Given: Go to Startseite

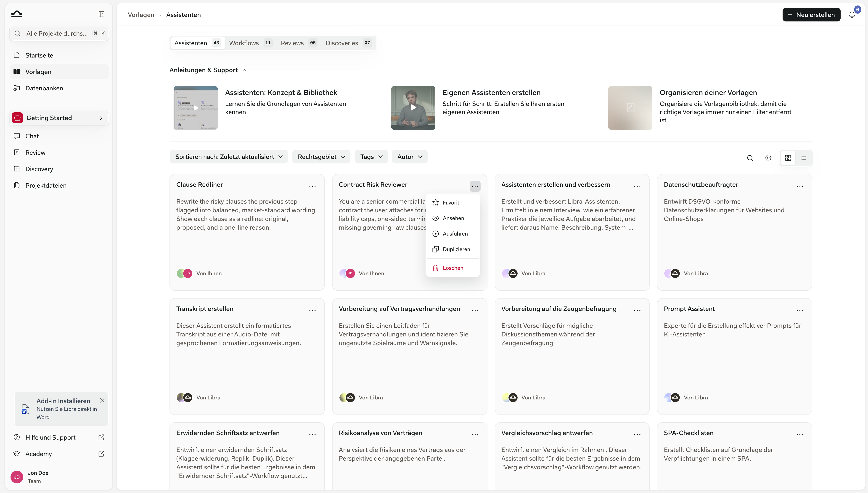Looking at the screenshot, I should [x=59, y=55].
